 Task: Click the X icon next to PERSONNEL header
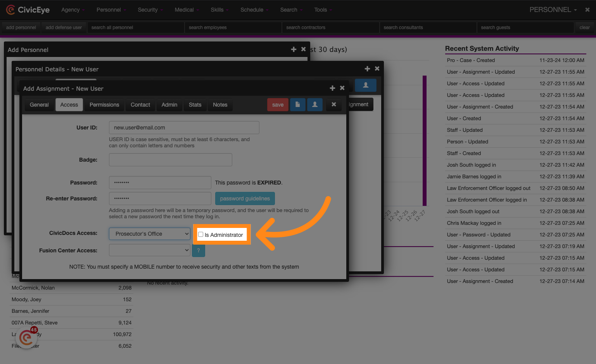[x=587, y=10]
